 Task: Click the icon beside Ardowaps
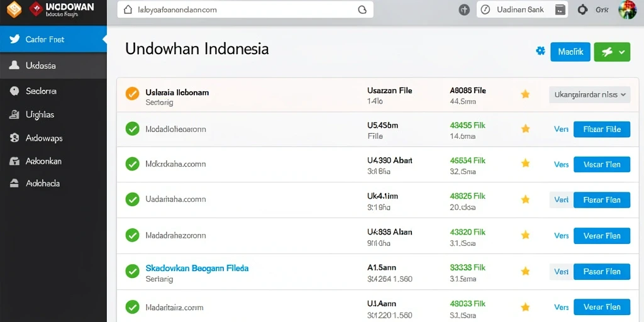[x=14, y=138]
